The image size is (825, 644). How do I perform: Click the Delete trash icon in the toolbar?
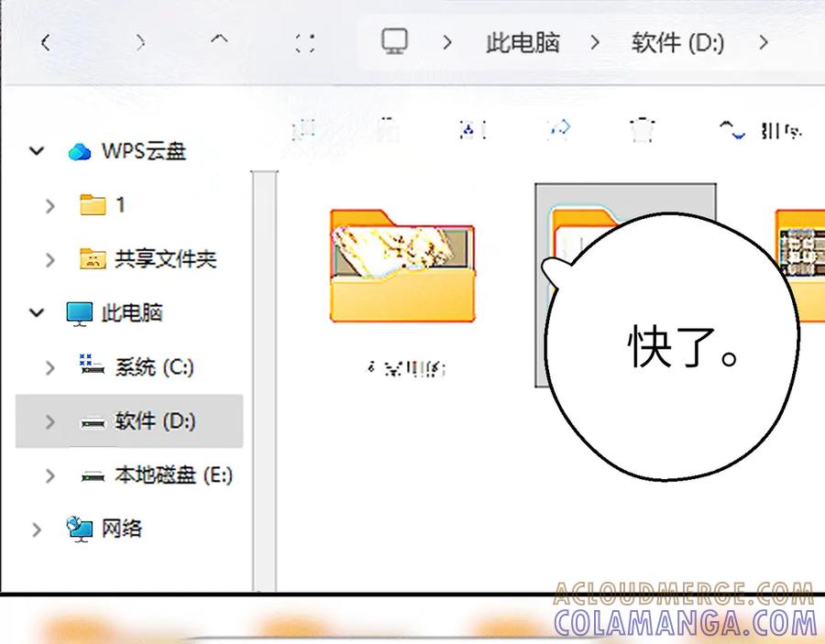(x=642, y=130)
